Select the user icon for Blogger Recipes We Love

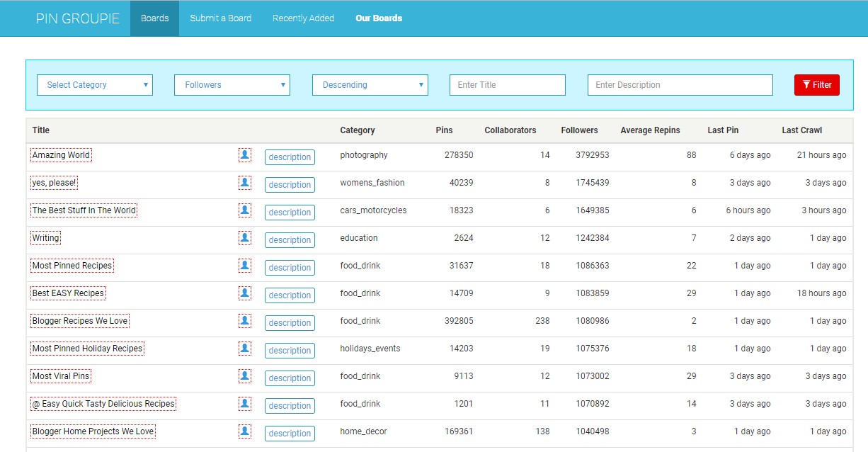pos(245,321)
